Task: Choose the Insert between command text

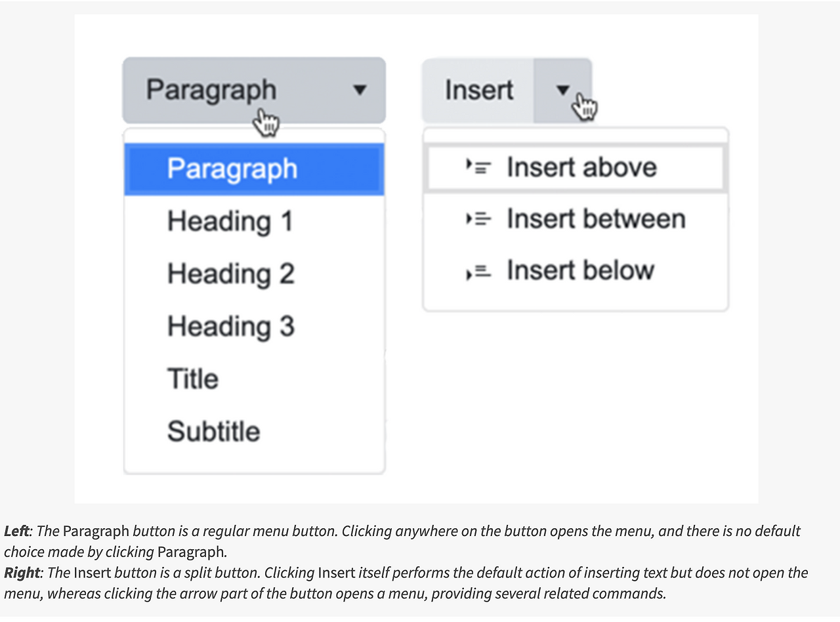Action: tap(596, 219)
